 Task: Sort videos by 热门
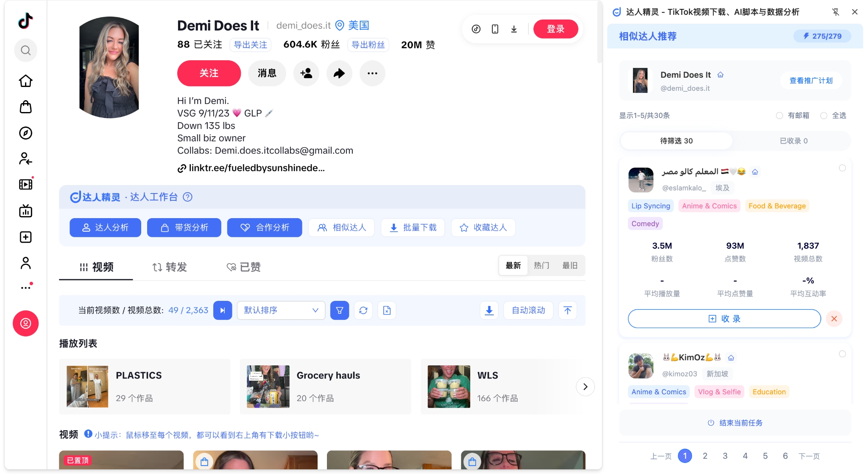(541, 266)
